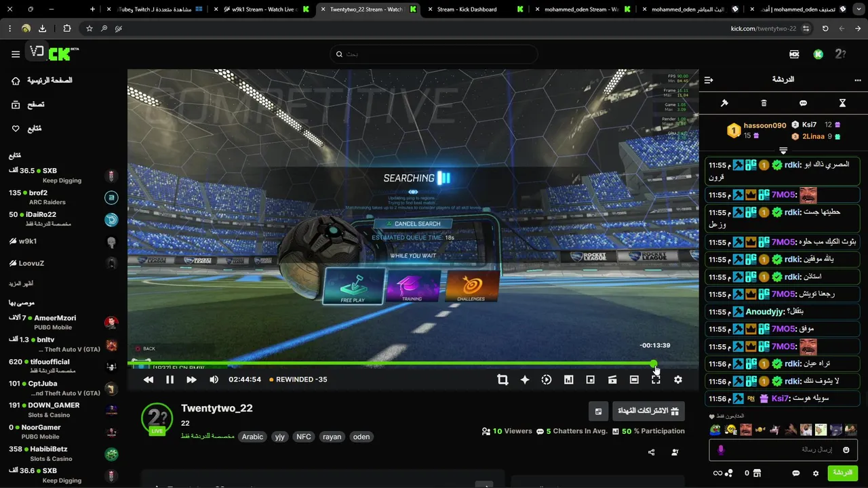Collapse chat panel with arrow icon
This screenshot has height=488, width=868.
coord(709,80)
